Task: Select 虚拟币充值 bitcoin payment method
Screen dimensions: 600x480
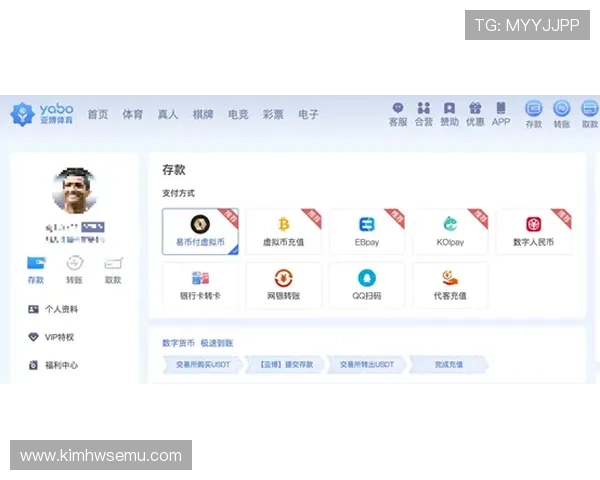Action: (284, 231)
